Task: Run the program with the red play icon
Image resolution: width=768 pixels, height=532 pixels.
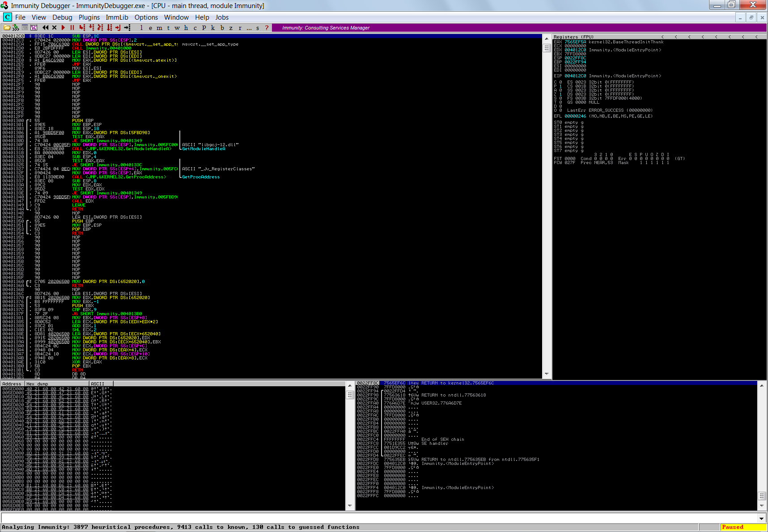Action: point(63,28)
